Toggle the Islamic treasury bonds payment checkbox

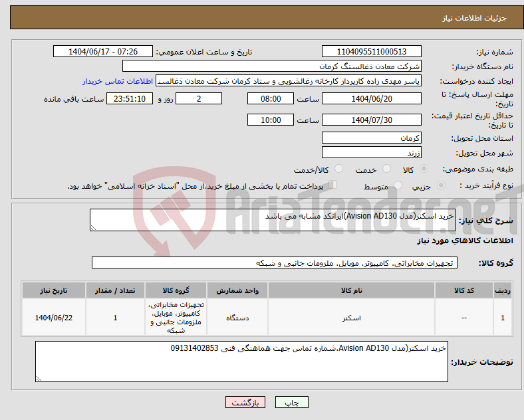[x=333, y=185]
